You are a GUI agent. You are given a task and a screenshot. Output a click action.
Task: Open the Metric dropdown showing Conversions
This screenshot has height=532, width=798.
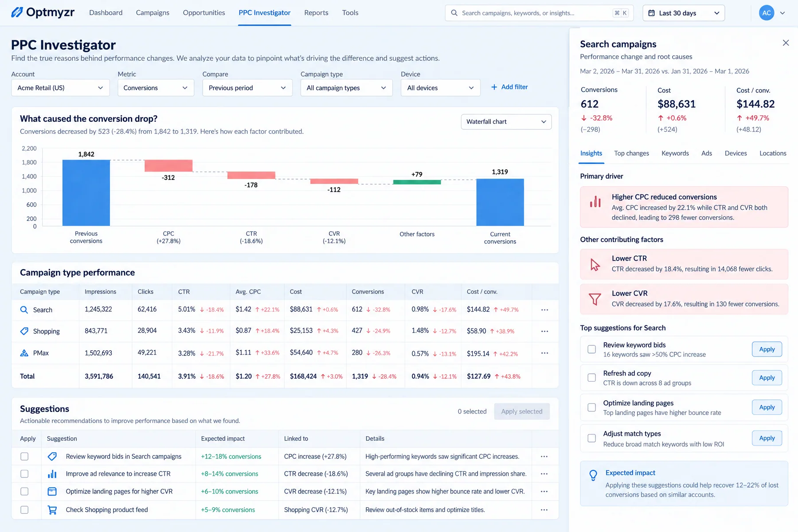click(x=156, y=88)
